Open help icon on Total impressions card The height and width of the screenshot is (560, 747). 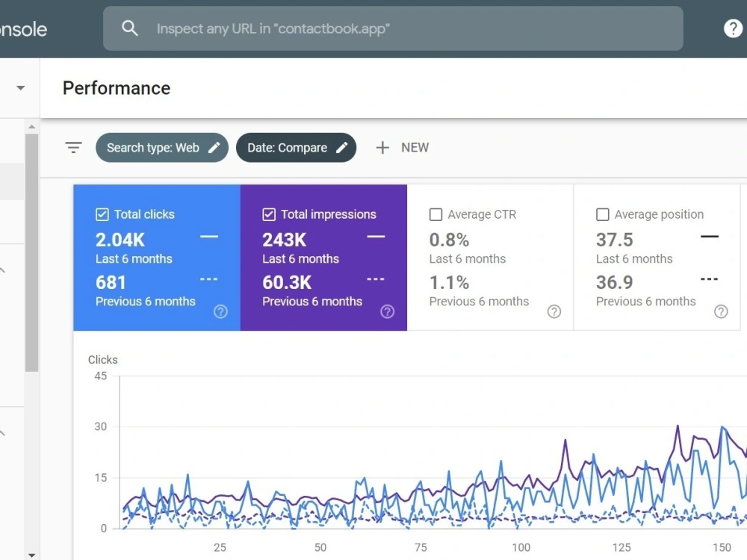387,311
